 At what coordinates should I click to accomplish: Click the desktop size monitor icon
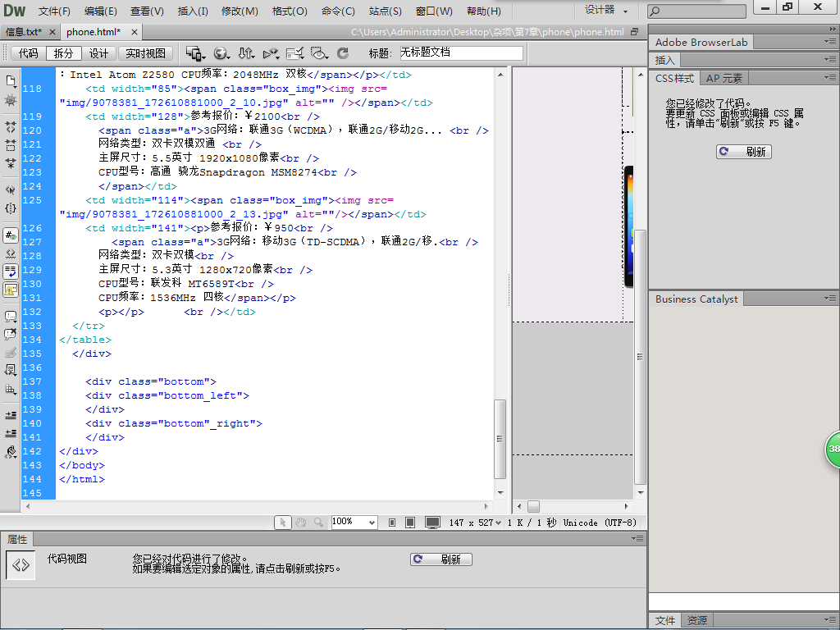(432, 523)
